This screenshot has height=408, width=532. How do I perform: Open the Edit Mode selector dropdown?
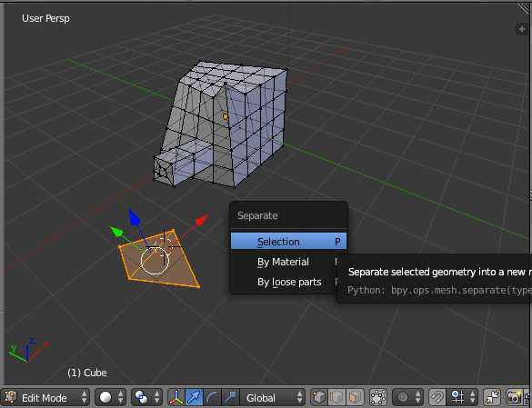[45, 397]
